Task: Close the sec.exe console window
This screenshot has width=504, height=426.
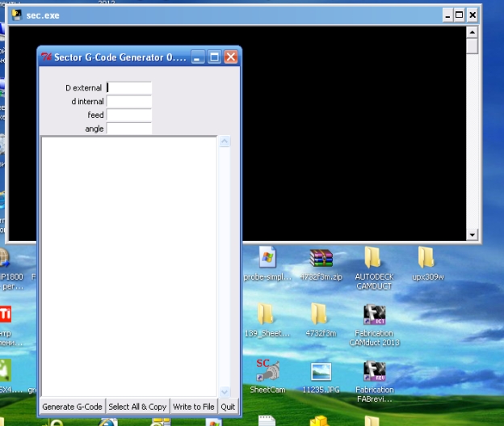Action: coord(472,15)
